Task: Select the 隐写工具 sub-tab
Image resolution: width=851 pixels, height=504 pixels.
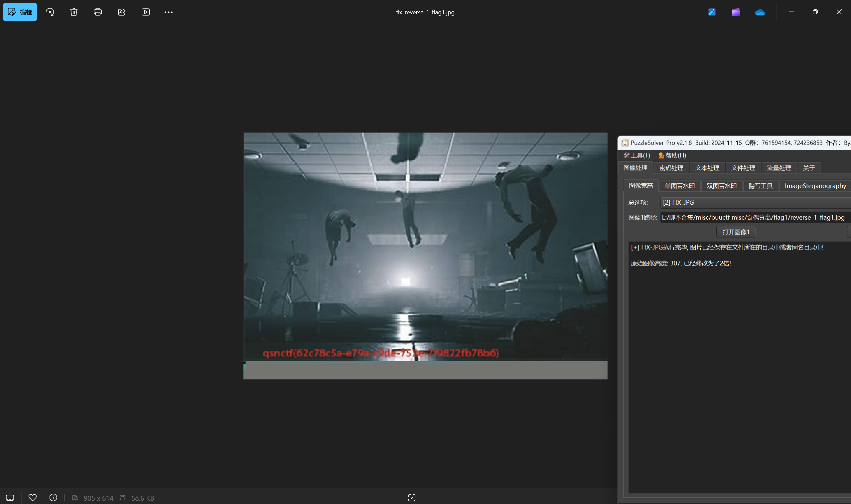Action: tap(761, 186)
